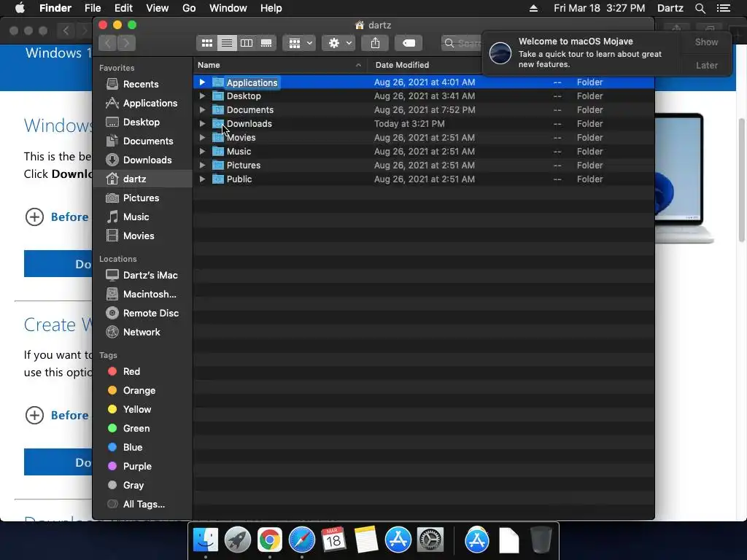The image size is (747, 560).
Task: Launch Google Chrome from the Dock
Action: (x=270, y=540)
